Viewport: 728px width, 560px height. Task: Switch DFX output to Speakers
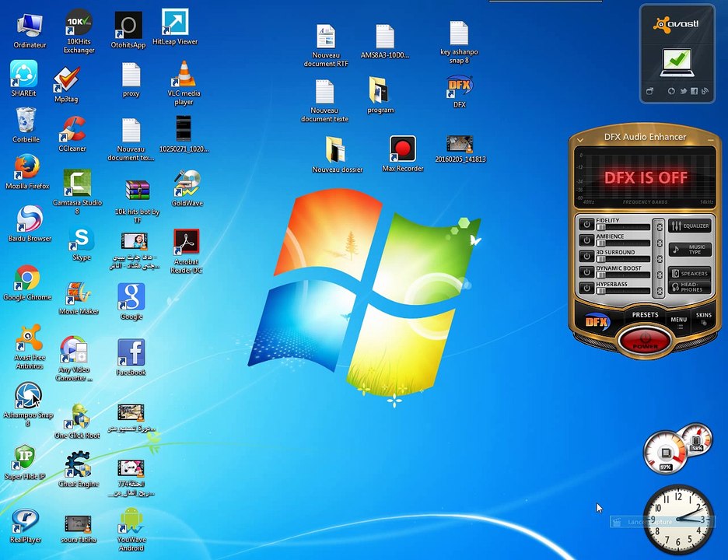(x=691, y=274)
